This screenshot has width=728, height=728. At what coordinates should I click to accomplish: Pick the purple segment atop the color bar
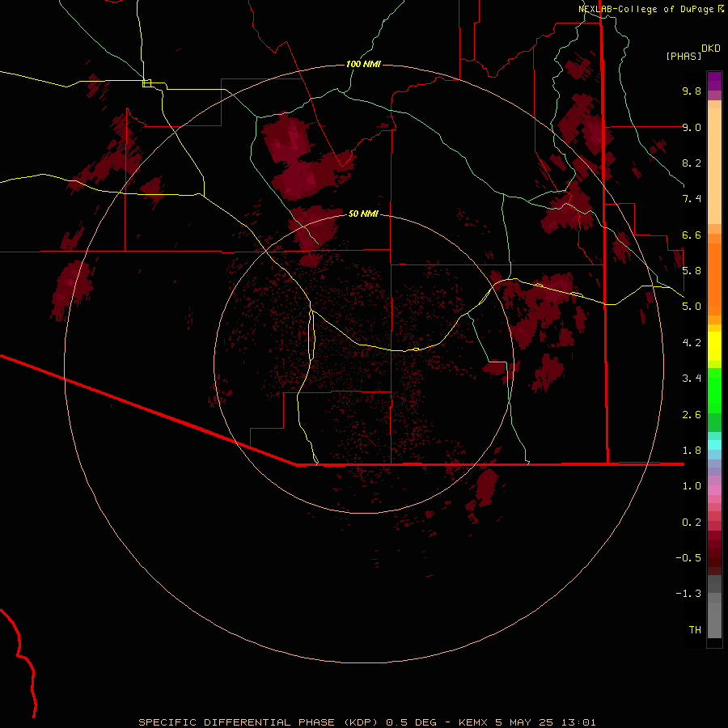[x=714, y=81]
